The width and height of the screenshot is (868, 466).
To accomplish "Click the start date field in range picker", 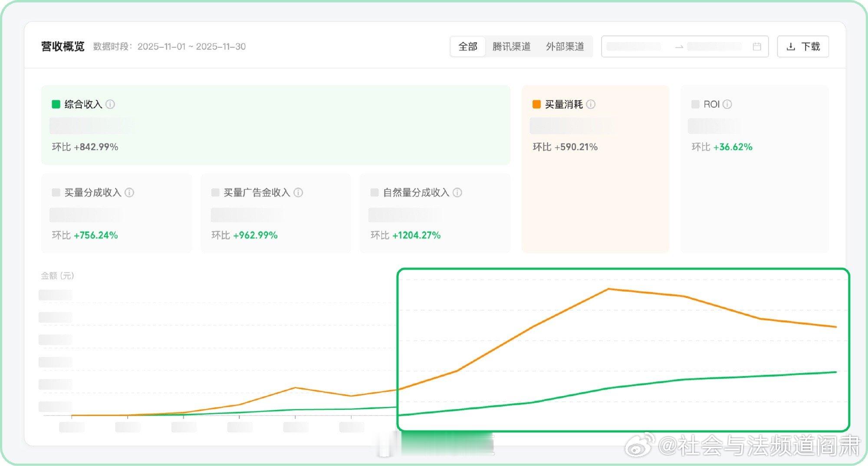I will [634, 46].
